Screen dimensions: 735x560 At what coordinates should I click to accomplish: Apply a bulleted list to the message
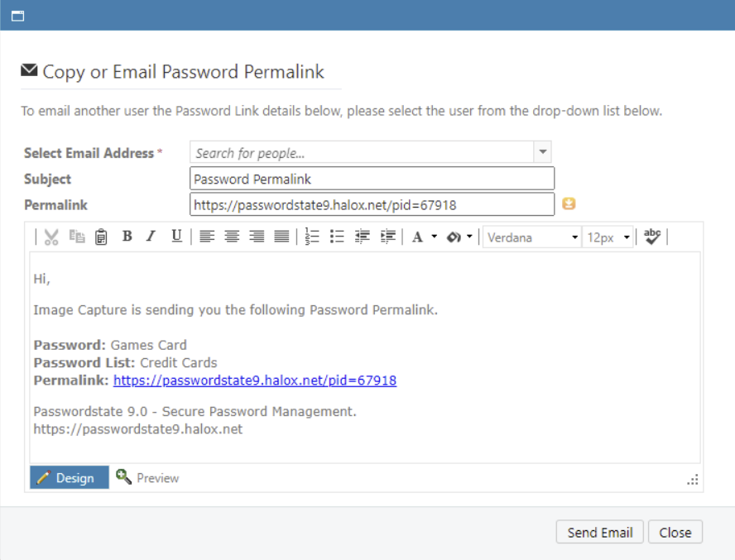coord(337,237)
